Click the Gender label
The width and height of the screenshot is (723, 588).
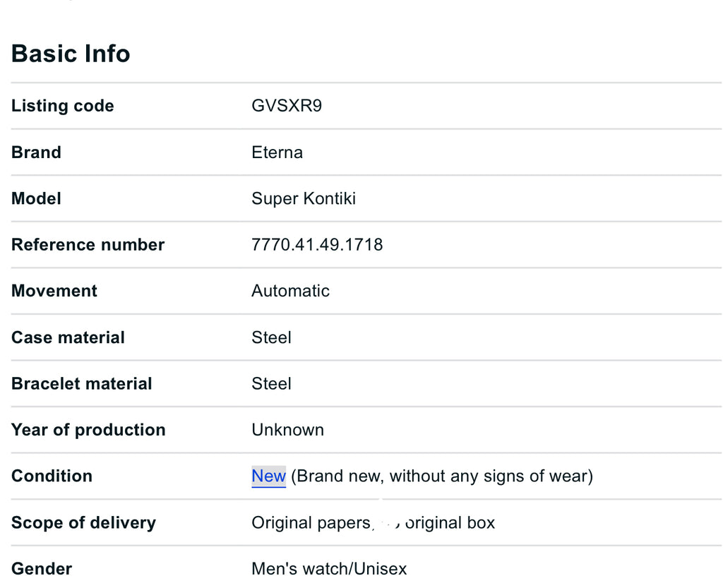coord(42,569)
